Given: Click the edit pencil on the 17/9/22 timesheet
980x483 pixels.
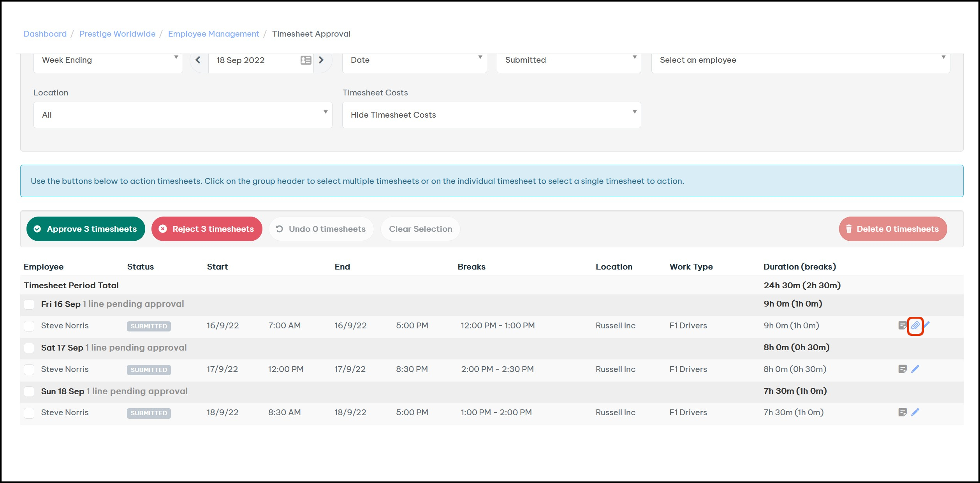Looking at the screenshot, I should point(915,369).
